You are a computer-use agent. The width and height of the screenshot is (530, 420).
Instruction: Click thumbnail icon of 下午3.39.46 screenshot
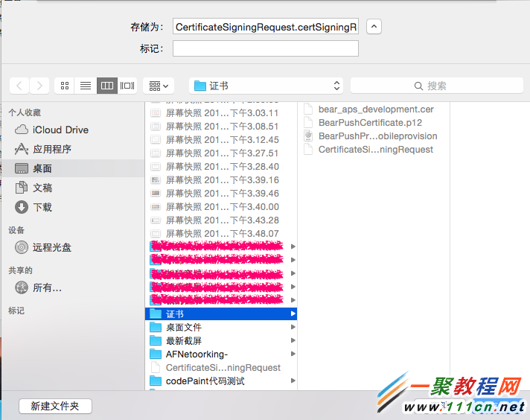coord(156,194)
